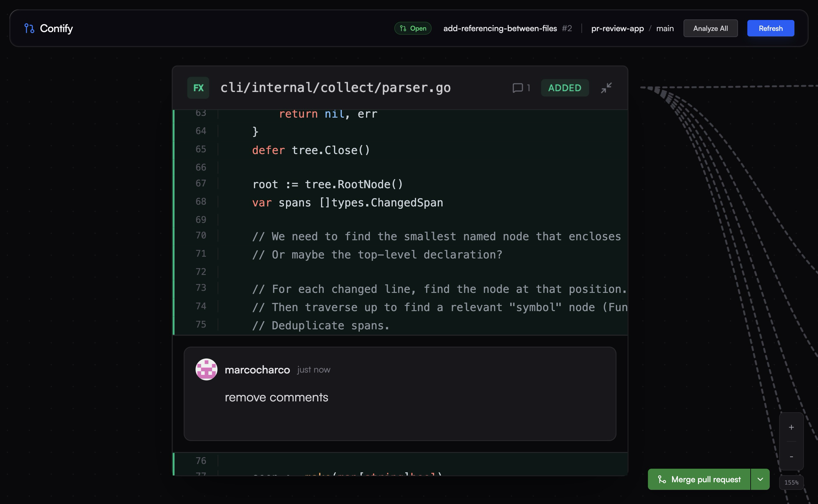Zoom out with the minus button
The height and width of the screenshot is (504, 818).
pyautogui.click(x=791, y=456)
